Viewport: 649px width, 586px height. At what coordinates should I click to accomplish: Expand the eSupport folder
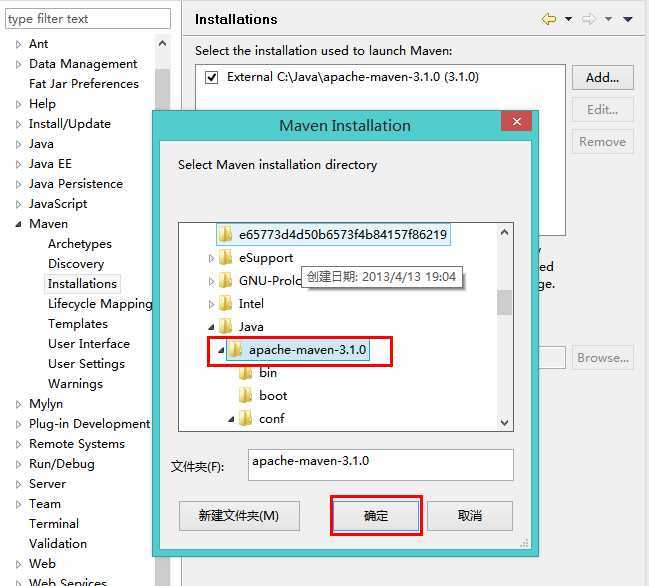[x=211, y=258]
